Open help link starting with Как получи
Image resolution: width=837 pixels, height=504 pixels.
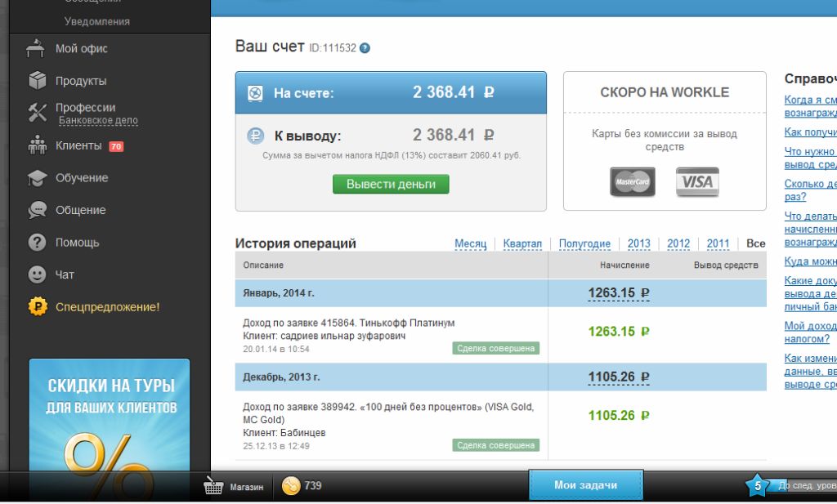pyautogui.click(x=810, y=132)
